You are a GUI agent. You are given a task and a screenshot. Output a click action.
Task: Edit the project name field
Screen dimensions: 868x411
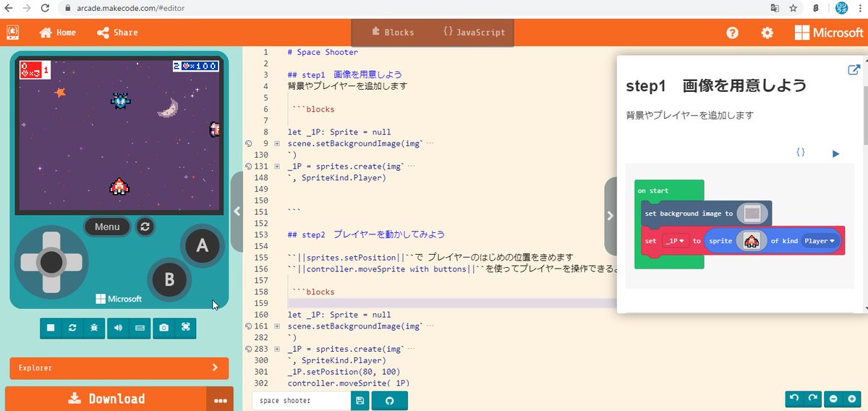[301, 400]
